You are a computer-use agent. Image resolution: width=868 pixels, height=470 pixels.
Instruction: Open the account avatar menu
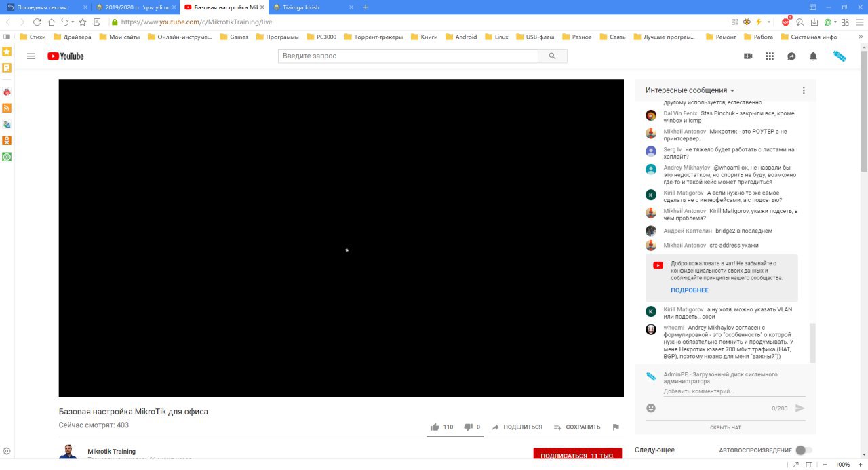840,56
